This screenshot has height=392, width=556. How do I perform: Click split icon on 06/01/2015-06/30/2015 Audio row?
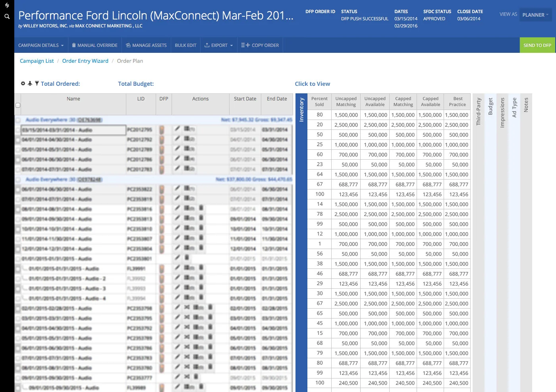point(187,347)
